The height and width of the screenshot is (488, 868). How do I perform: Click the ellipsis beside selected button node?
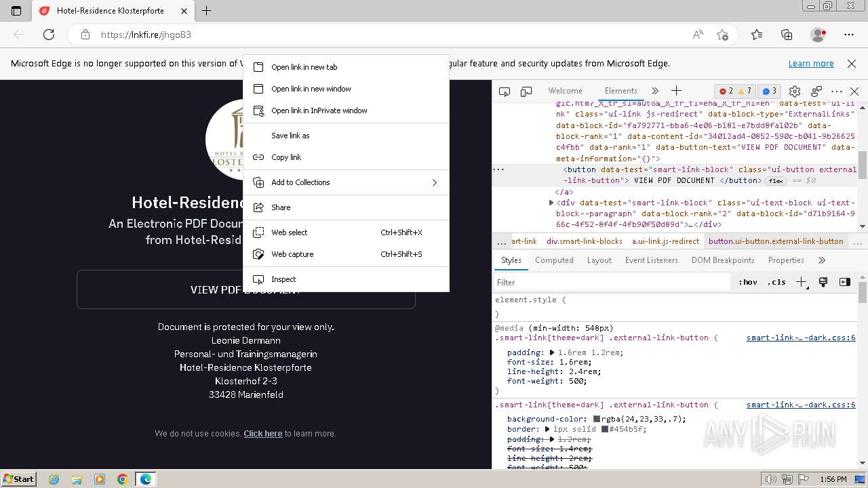pos(499,169)
